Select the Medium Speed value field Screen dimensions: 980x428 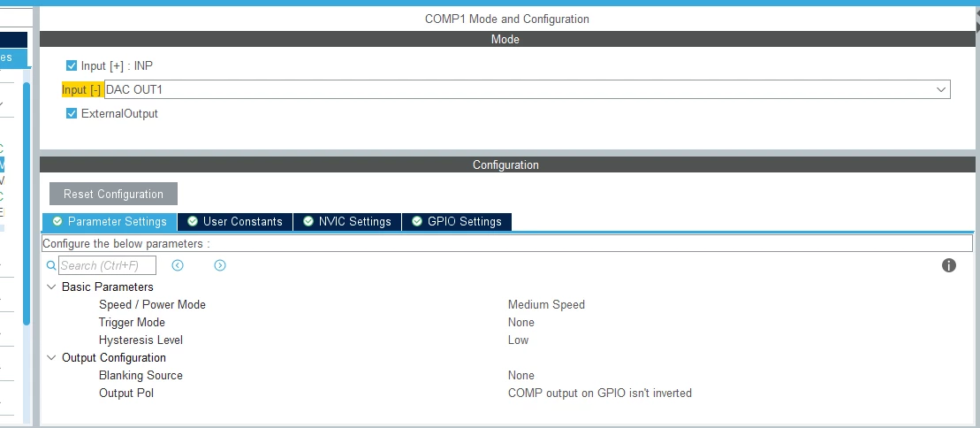(546, 305)
